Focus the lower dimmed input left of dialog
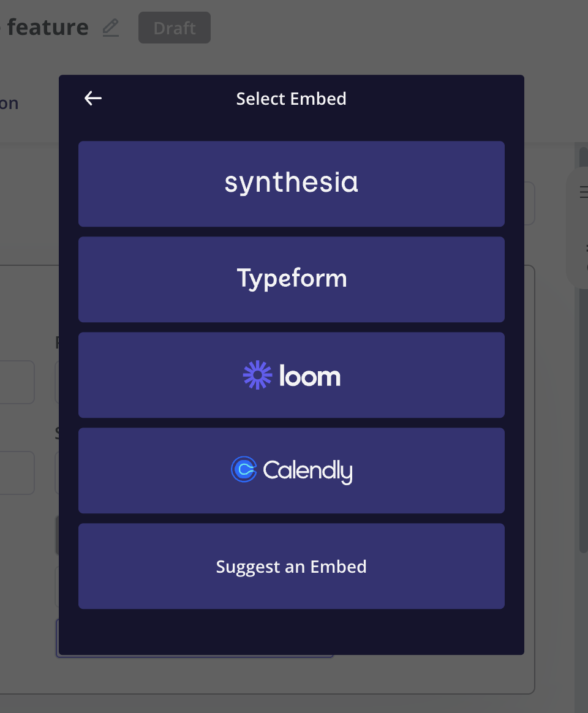 click(x=17, y=472)
